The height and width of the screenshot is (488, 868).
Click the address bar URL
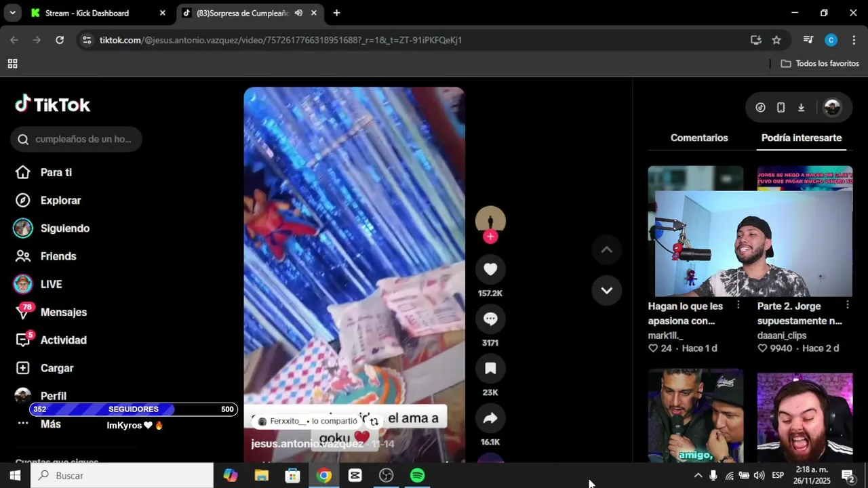pos(281,40)
